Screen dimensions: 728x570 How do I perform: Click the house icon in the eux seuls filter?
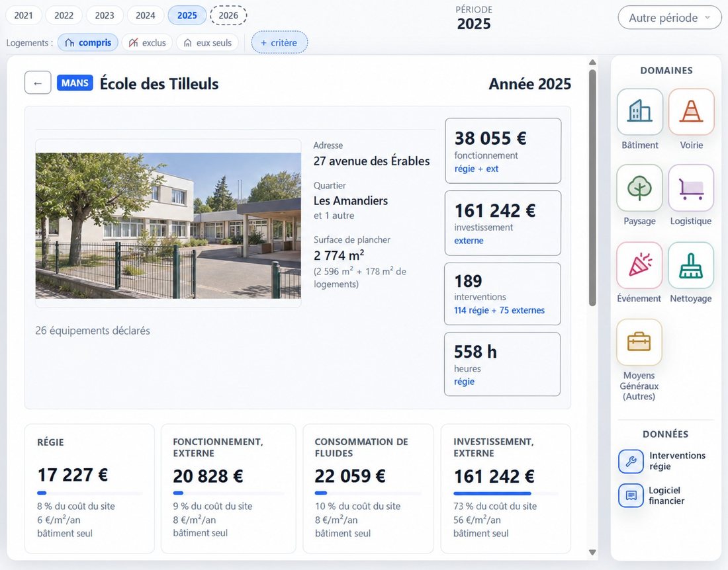(x=187, y=43)
